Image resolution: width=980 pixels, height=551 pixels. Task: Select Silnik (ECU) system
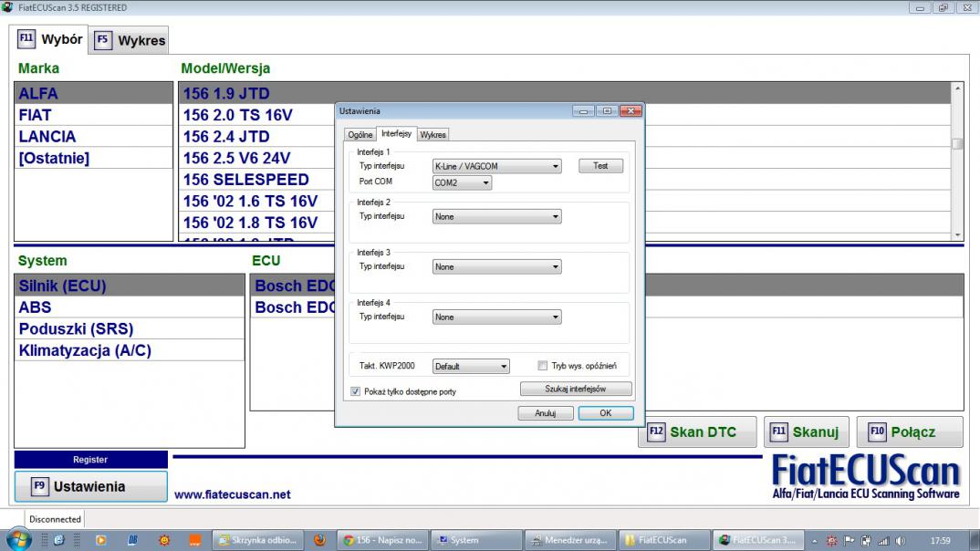130,286
